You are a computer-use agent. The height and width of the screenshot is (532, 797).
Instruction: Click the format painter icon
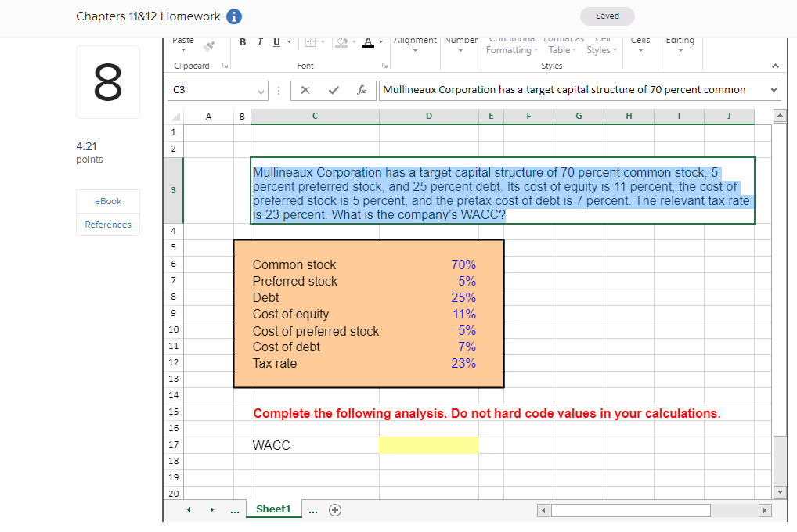pos(209,46)
